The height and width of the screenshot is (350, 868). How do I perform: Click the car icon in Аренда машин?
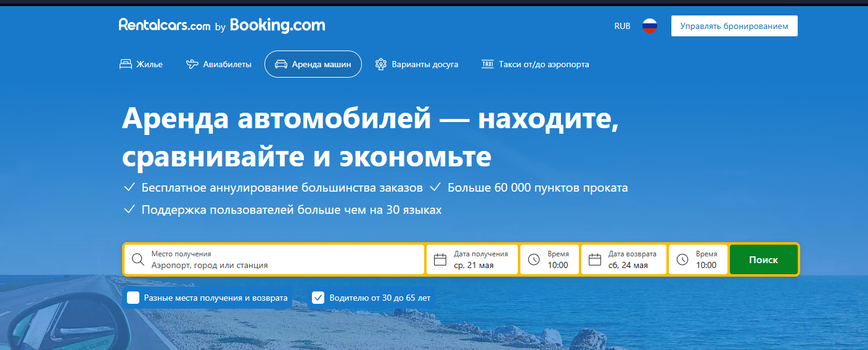pyautogui.click(x=281, y=64)
